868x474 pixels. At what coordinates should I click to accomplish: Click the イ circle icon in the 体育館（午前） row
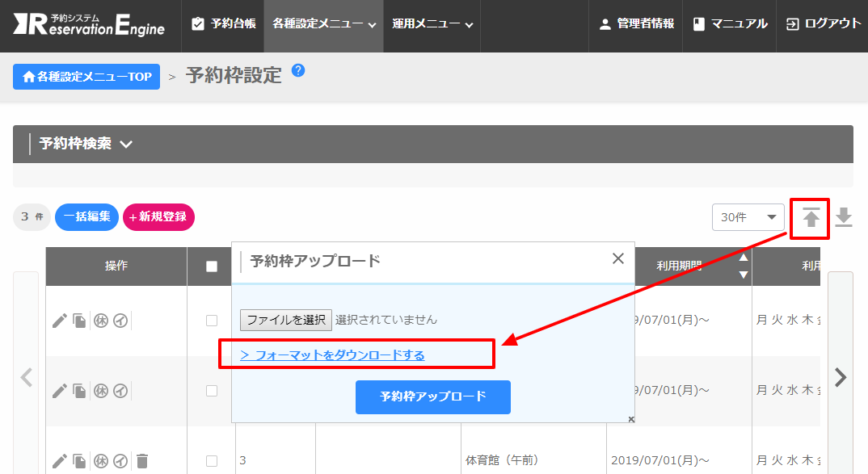coord(120,461)
